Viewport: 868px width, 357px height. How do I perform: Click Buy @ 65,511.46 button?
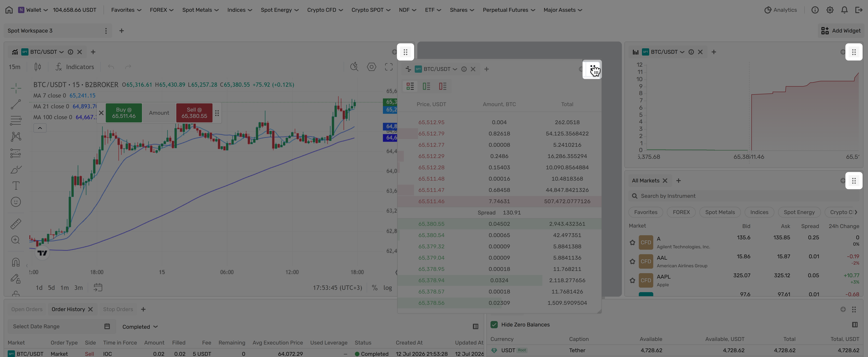point(124,113)
